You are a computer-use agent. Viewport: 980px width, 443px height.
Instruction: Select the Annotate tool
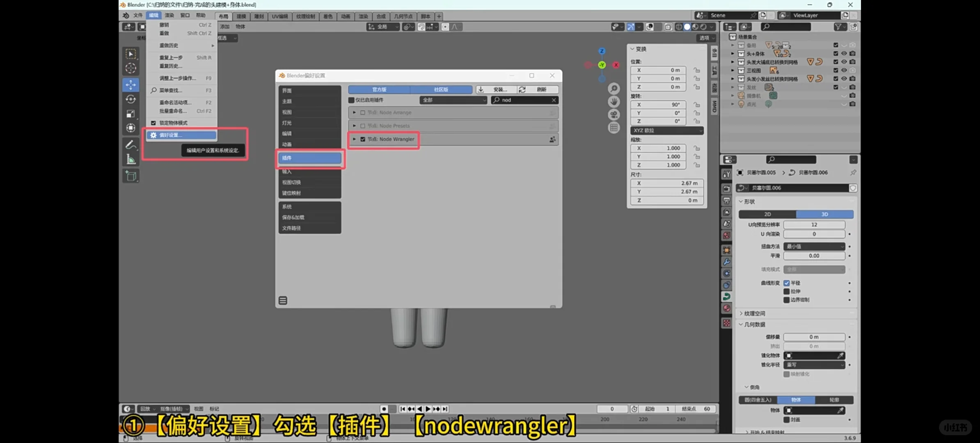(131, 144)
